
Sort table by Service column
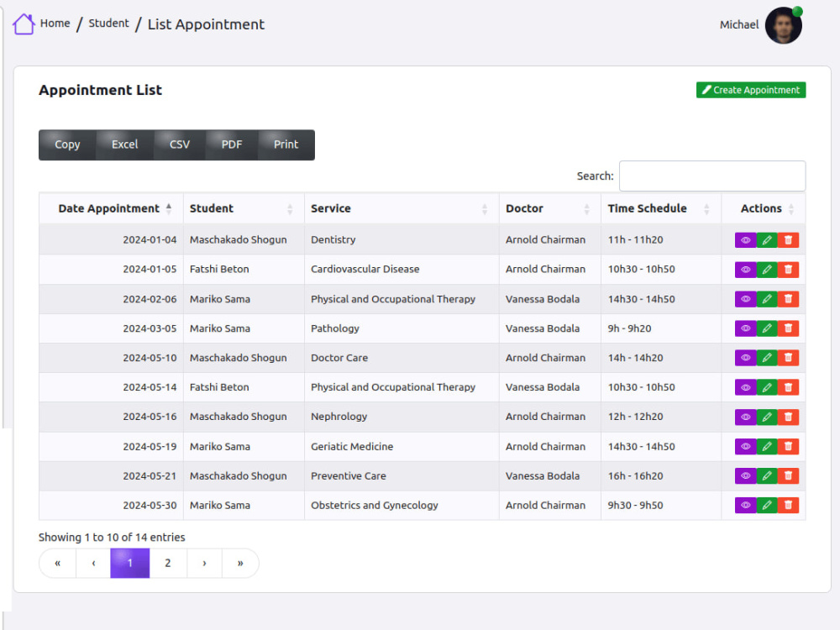402,208
